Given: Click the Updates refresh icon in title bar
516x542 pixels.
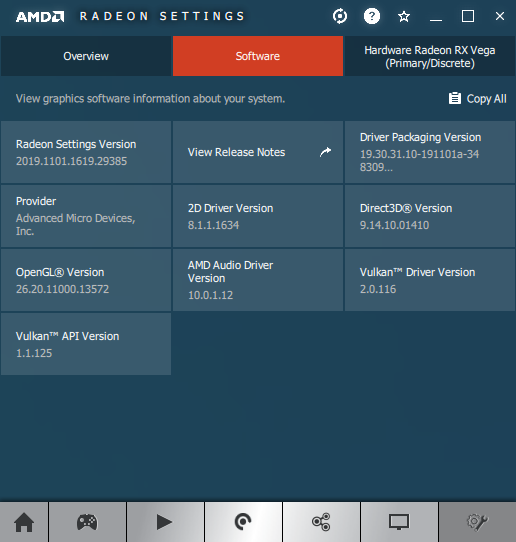Looking at the screenshot, I should point(340,16).
